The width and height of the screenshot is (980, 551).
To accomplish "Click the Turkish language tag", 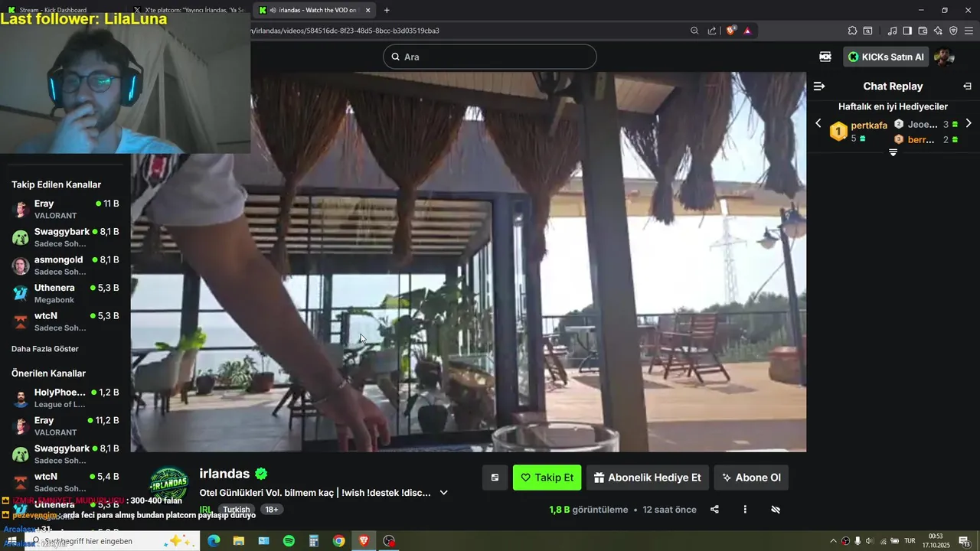I will [237, 510].
